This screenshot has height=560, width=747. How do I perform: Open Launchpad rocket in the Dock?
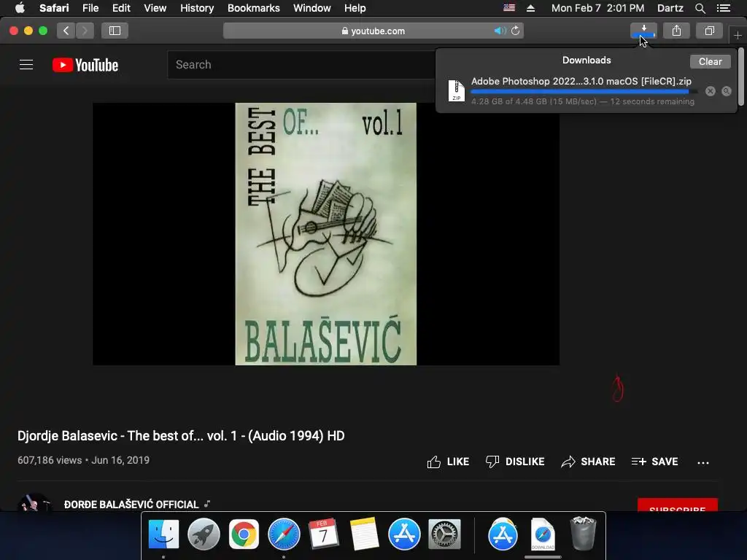pyautogui.click(x=204, y=534)
